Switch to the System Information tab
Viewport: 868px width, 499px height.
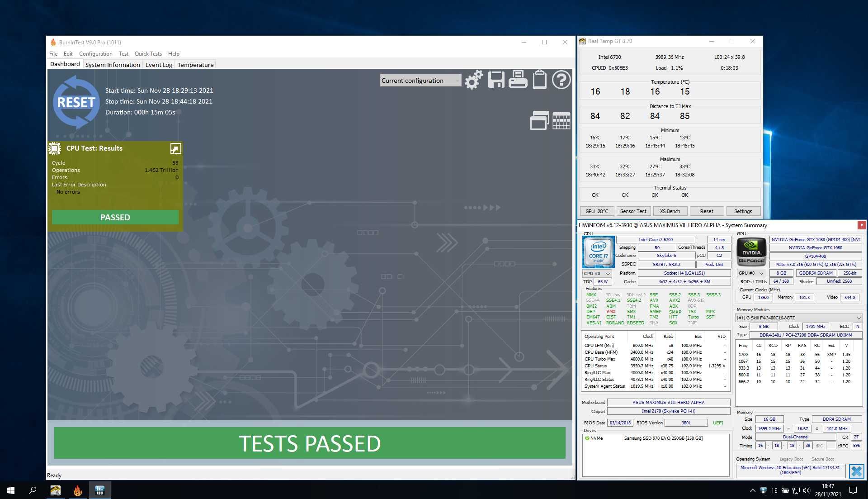point(113,65)
